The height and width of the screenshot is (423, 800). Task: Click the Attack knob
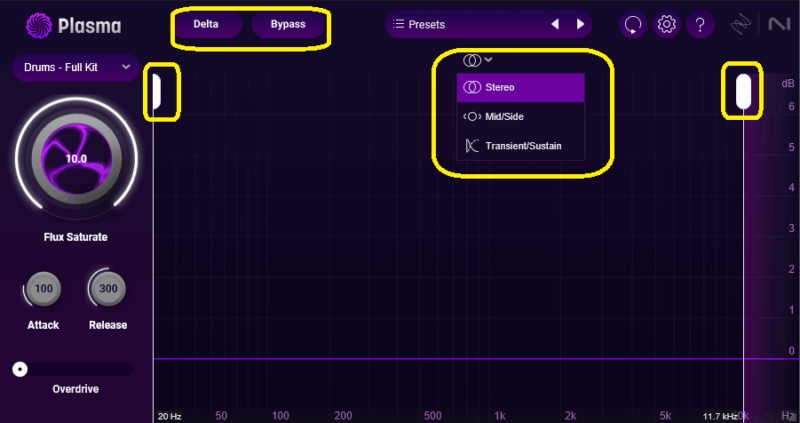click(43, 290)
